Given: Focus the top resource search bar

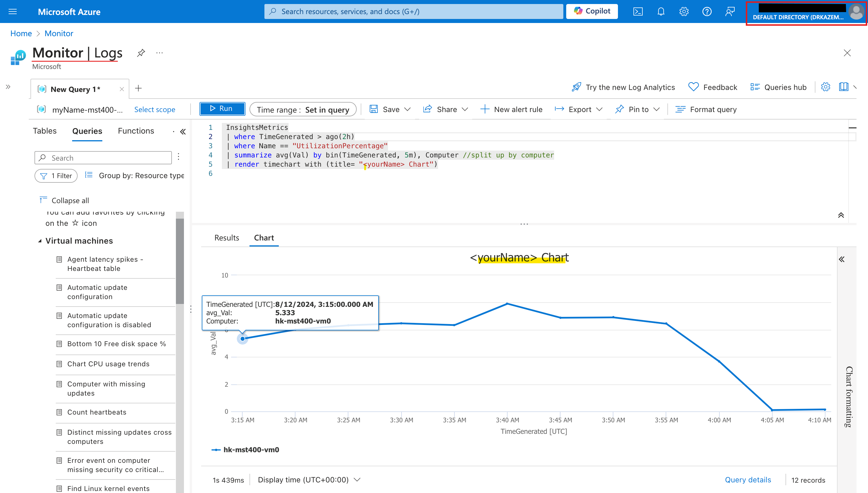Looking at the screenshot, I should 414,11.
